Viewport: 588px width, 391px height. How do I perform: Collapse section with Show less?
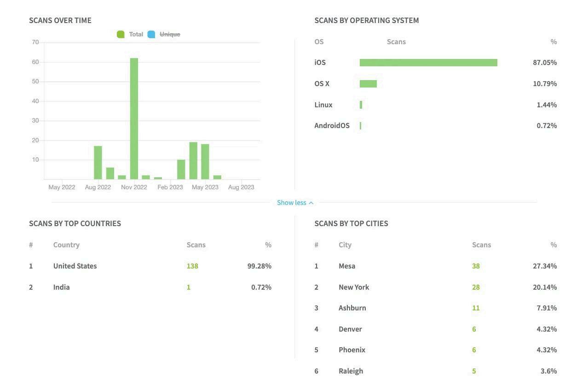tap(295, 203)
